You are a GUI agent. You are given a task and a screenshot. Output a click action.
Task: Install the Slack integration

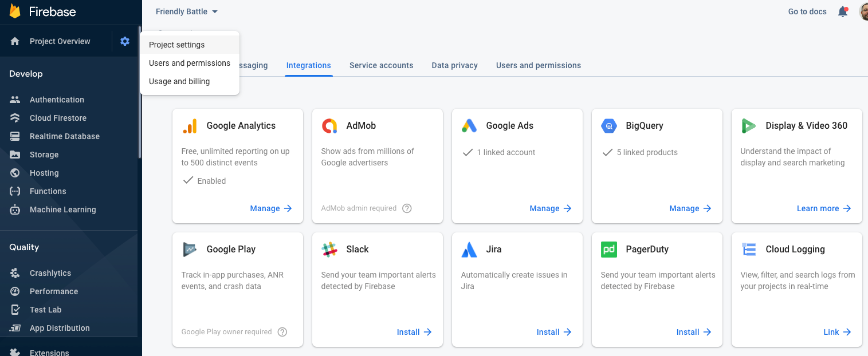tap(408, 332)
